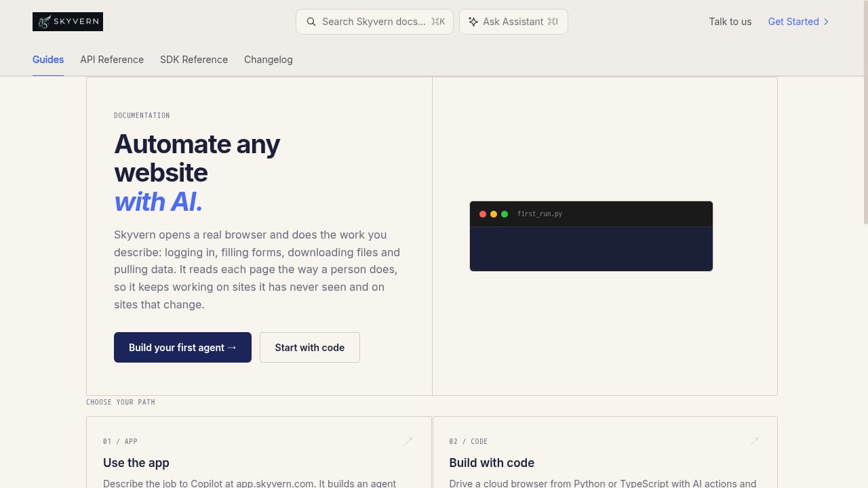The height and width of the screenshot is (488, 868).
Task: Click the page's vertical scrollbar
Action: tap(865, 112)
